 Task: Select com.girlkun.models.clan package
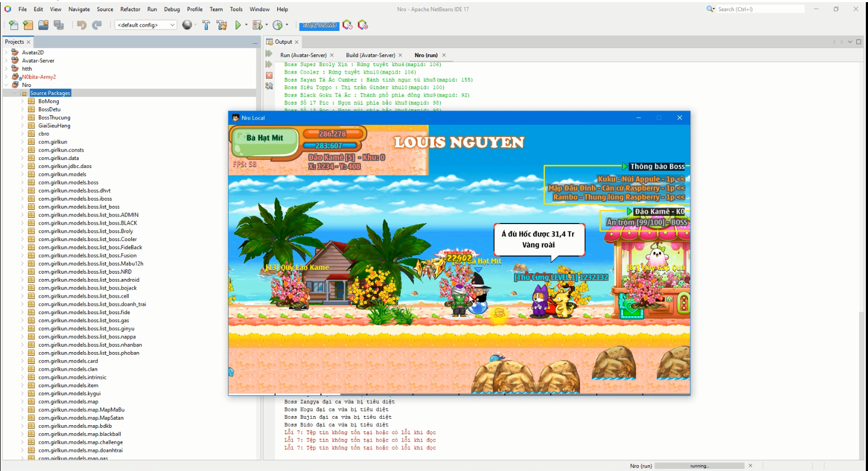tap(68, 369)
